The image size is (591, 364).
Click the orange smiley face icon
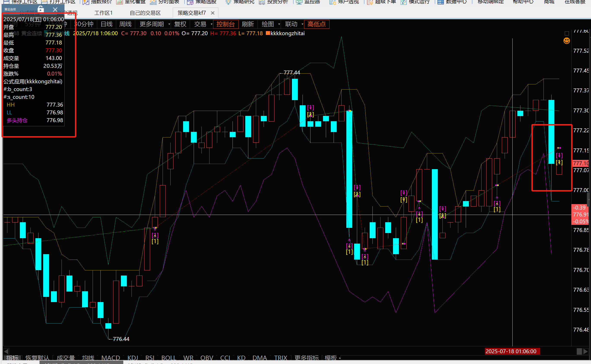[x=567, y=41]
